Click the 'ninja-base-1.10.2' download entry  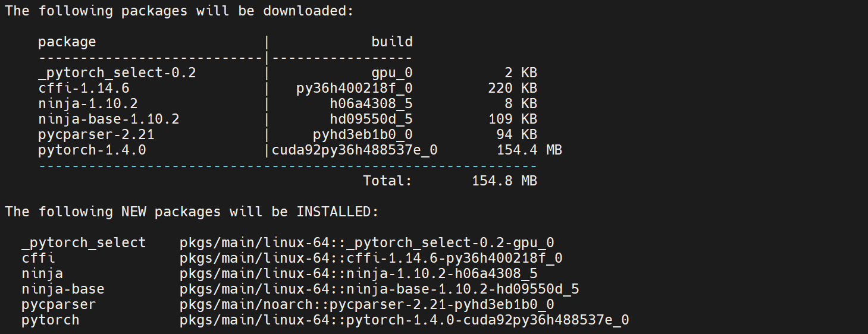tap(108, 119)
